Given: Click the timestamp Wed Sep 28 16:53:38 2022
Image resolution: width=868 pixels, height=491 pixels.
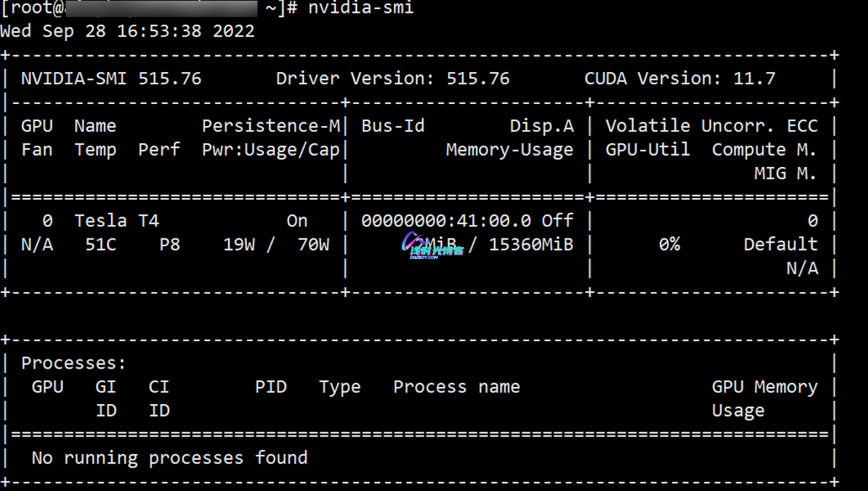Looking at the screenshot, I should [x=127, y=32].
